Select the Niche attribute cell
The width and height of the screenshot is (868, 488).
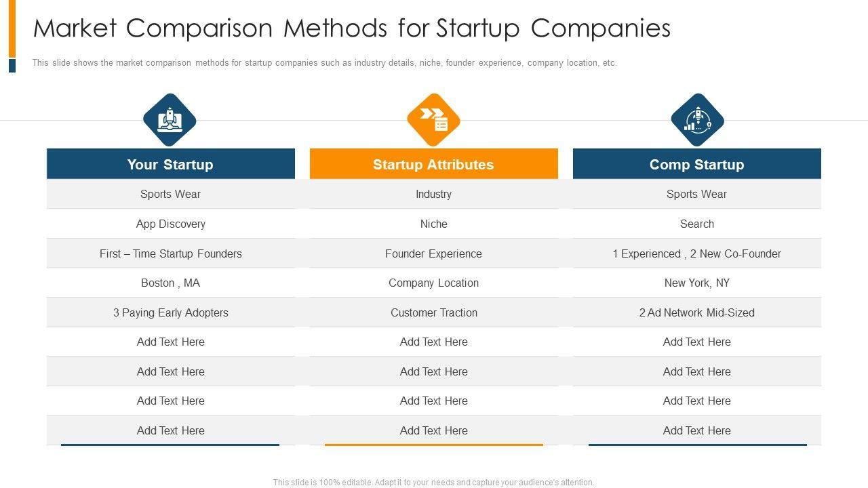coord(433,224)
